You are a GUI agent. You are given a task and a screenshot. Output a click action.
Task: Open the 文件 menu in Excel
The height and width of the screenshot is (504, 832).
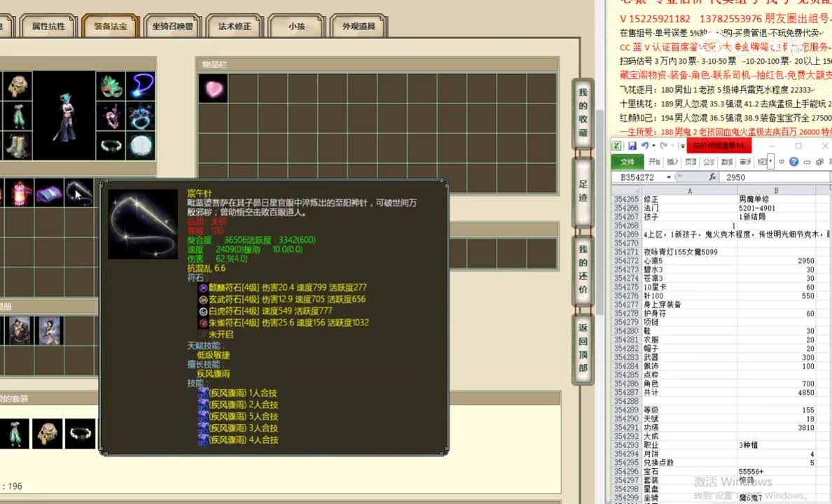[630, 162]
